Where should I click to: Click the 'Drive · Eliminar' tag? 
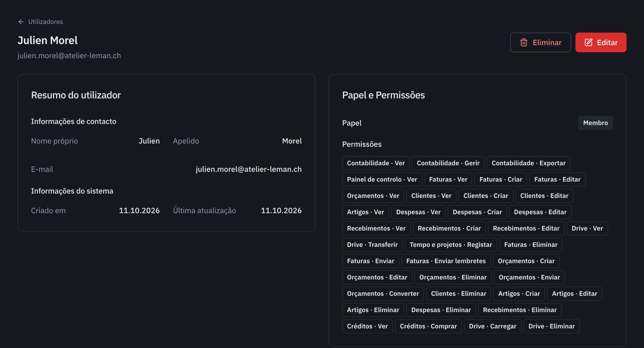point(552,326)
